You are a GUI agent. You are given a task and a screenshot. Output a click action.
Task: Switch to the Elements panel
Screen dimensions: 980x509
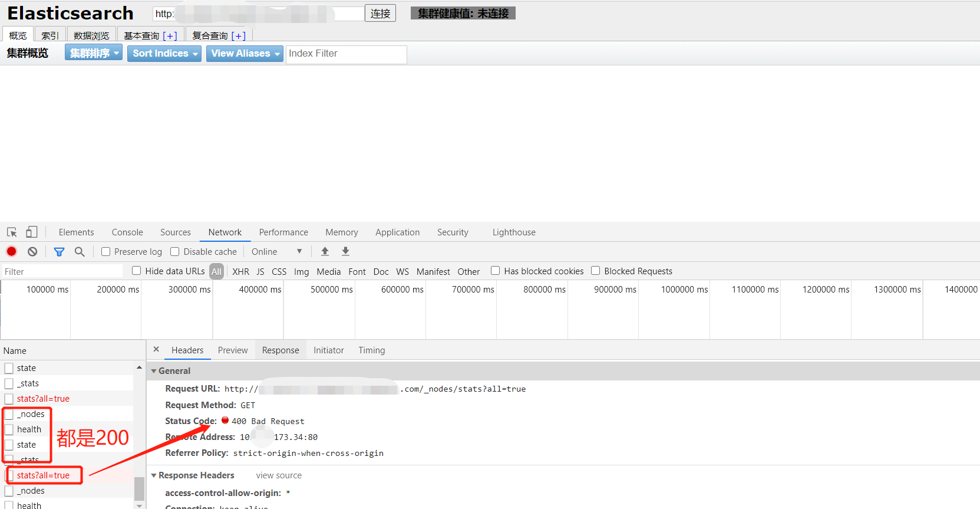pyautogui.click(x=76, y=232)
